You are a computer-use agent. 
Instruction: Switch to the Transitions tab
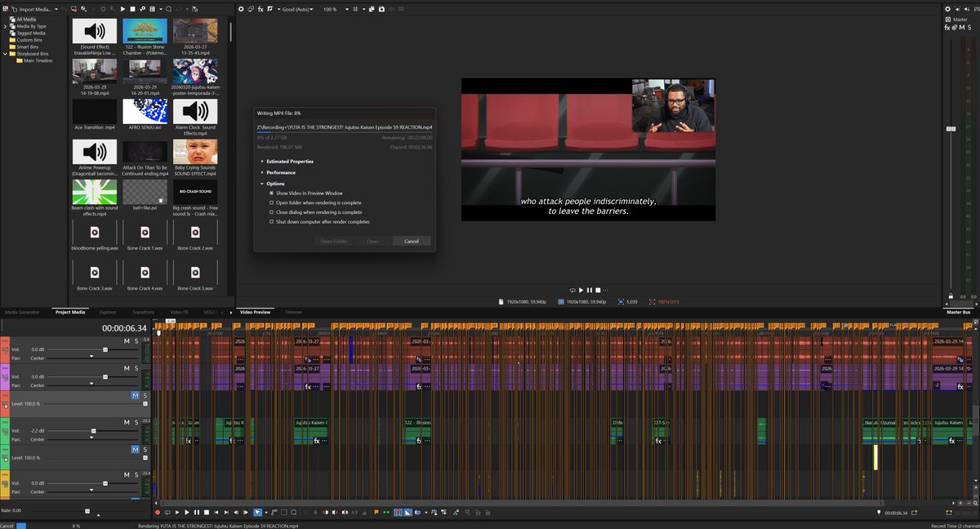(x=143, y=312)
